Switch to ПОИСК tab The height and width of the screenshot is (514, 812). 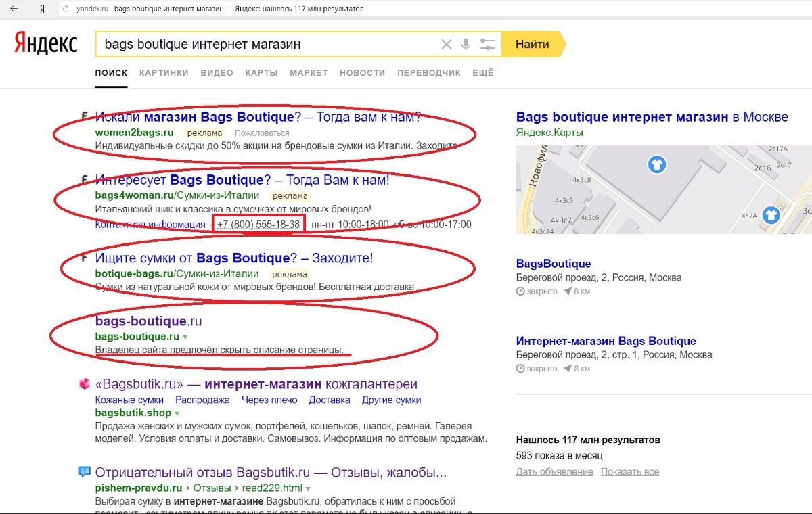pos(111,73)
